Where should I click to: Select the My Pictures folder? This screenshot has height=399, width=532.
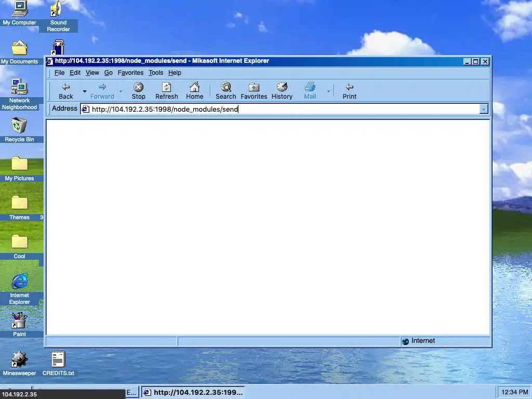coord(19,169)
